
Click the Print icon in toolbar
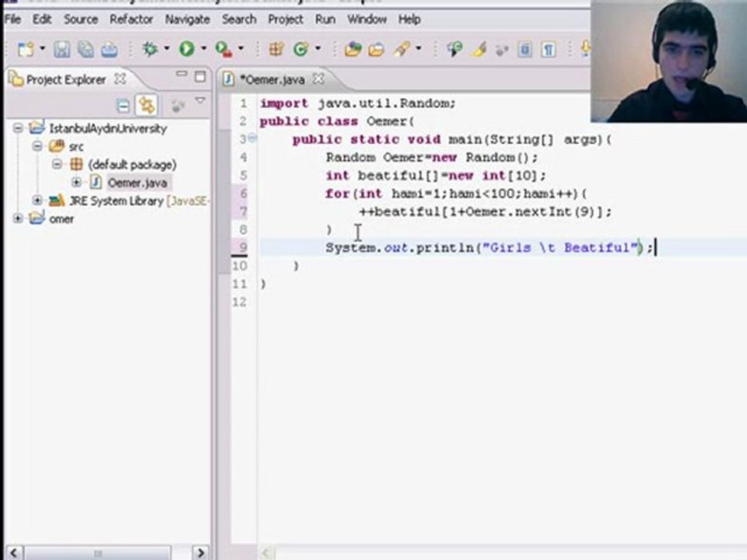click(x=110, y=49)
